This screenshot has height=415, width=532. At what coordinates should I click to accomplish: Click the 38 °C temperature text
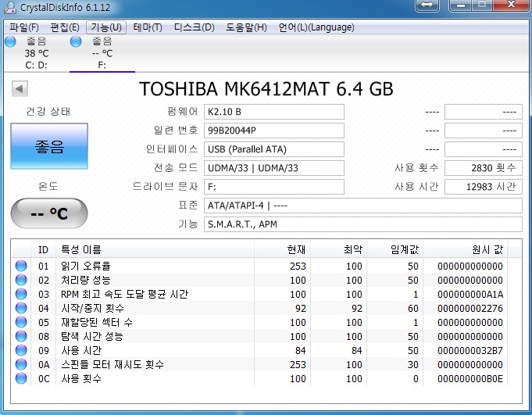click(37, 53)
